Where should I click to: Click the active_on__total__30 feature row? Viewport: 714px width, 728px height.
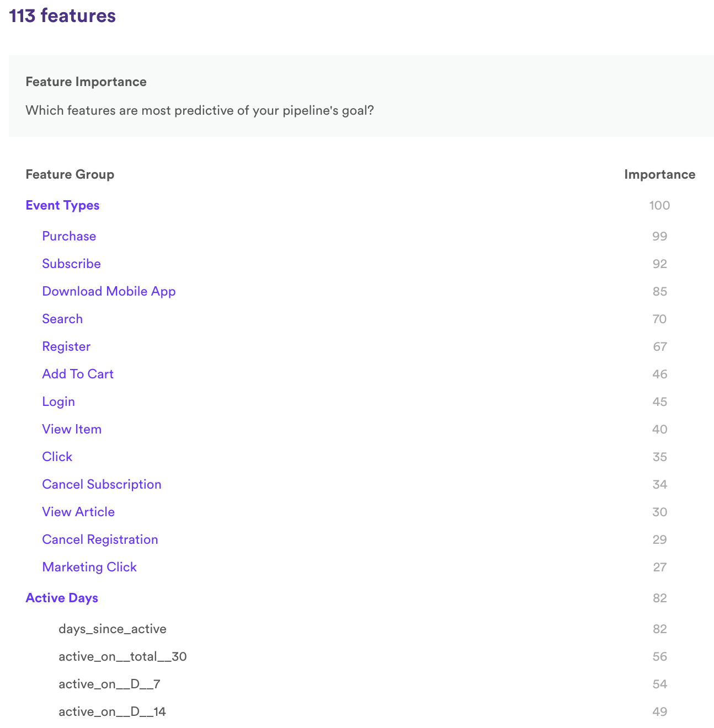[x=122, y=656]
